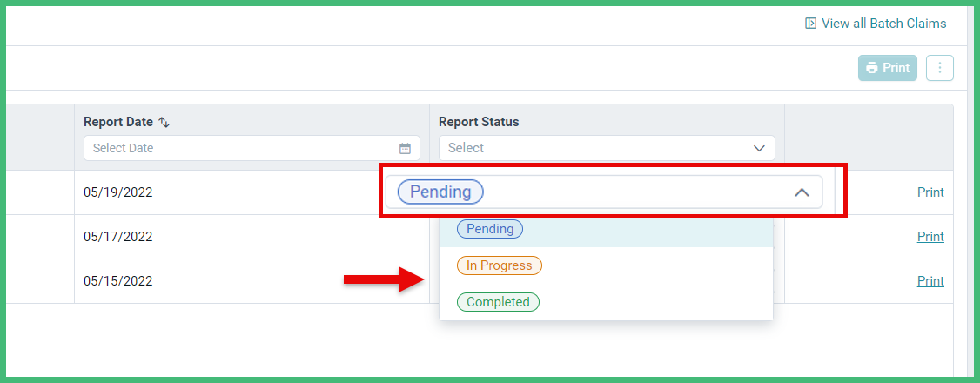Collapse status dropdown with up chevron
The width and height of the screenshot is (980, 383).
click(x=802, y=192)
